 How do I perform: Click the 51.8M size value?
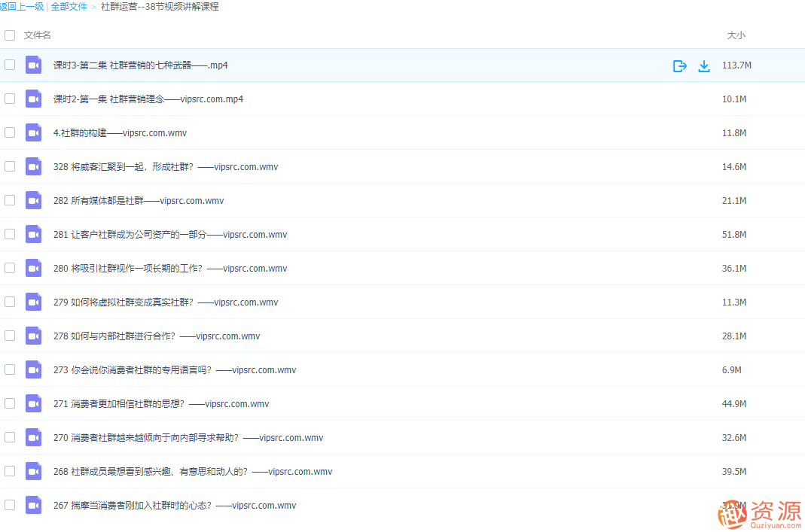pyautogui.click(x=734, y=235)
